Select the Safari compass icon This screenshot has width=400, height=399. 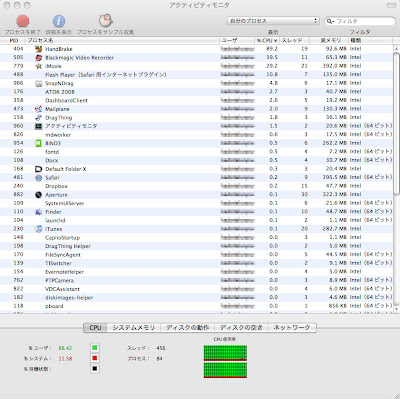pyautogui.click(x=39, y=178)
